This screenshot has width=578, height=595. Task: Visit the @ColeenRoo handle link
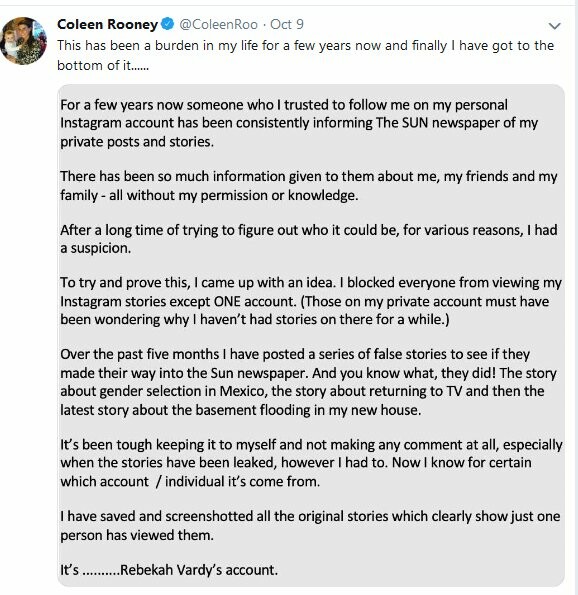218,24
